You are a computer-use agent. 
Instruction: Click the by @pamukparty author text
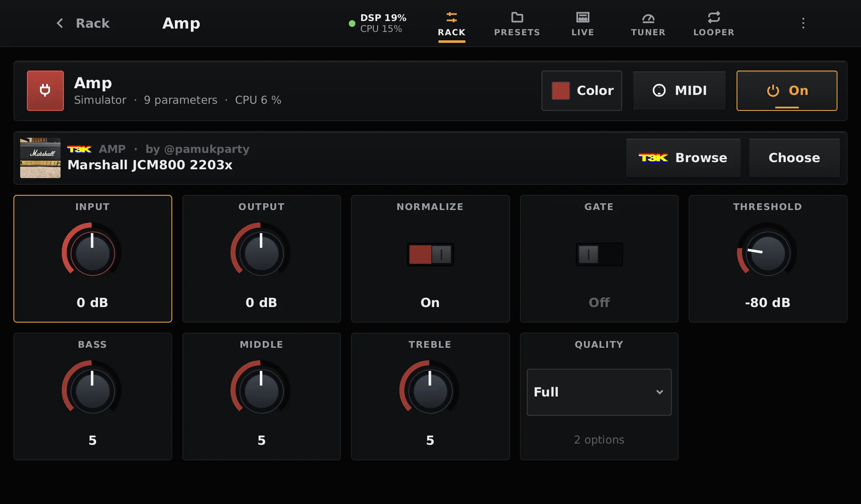coord(198,149)
